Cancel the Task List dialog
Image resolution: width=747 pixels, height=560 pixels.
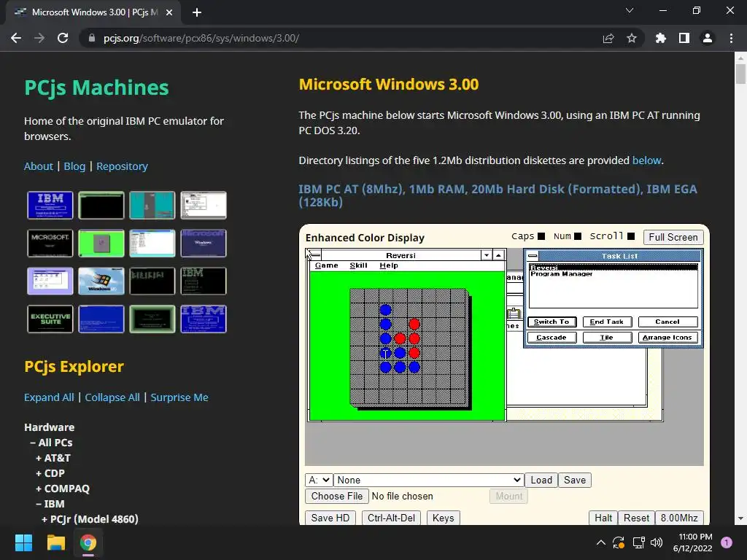coord(667,322)
